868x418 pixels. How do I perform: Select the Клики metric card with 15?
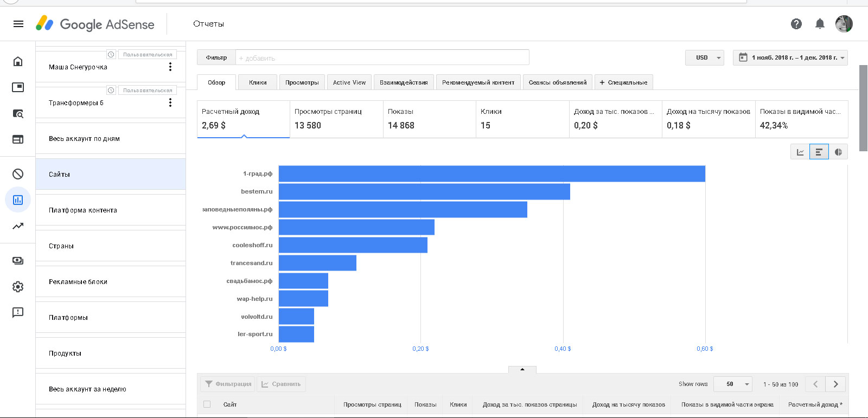click(x=522, y=119)
